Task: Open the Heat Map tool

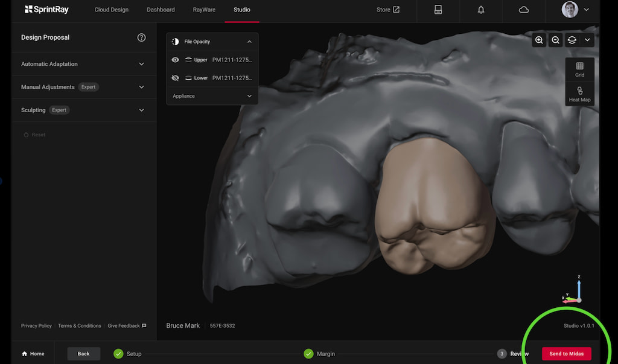Action: (579, 94)
